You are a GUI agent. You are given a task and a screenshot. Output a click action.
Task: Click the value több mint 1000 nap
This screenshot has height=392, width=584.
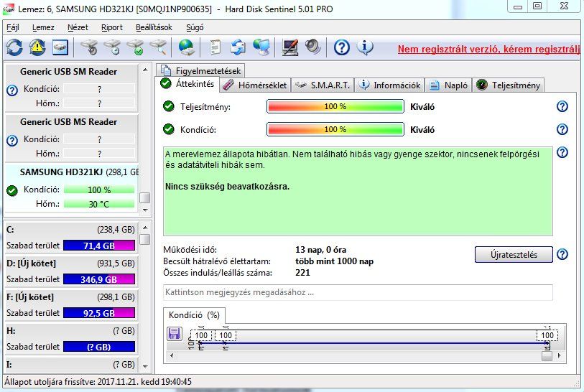[335, 261]
